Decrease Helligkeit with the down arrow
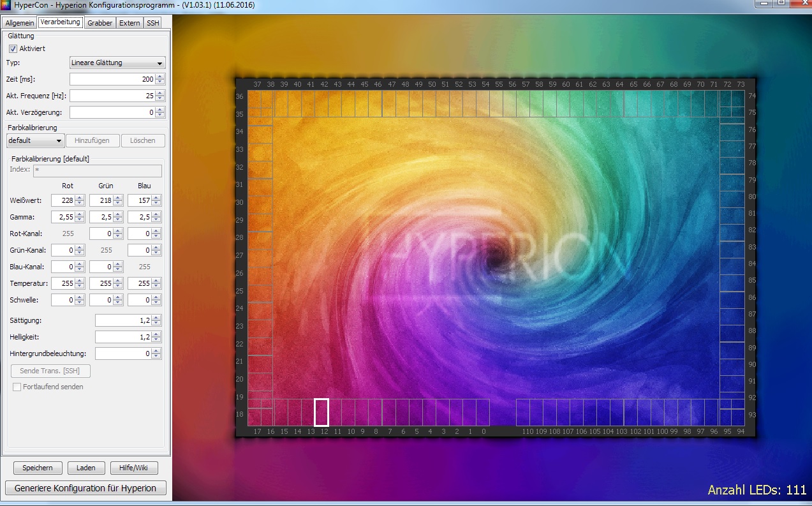The width and height of the screenshot is (812, 506). 156,339
